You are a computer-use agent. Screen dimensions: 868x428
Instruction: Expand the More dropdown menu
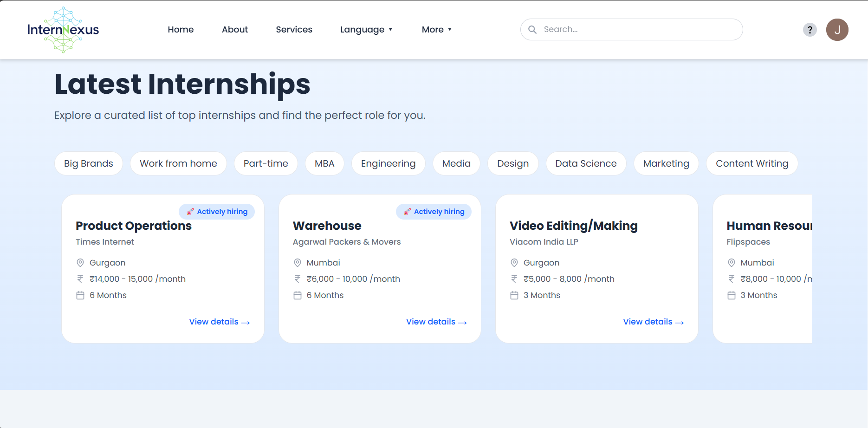pyautogui.click(x=437, y=30)
